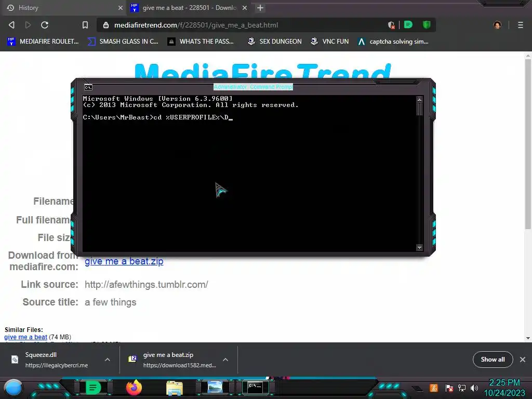Viewport: 532px width, 399px height.
Task: Close the History tab
Action: coord(121,8)
